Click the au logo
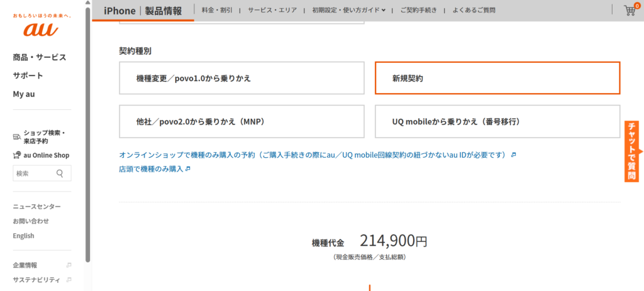The height and width of the screenshot is (291, 644). click(x=42, y=29)
